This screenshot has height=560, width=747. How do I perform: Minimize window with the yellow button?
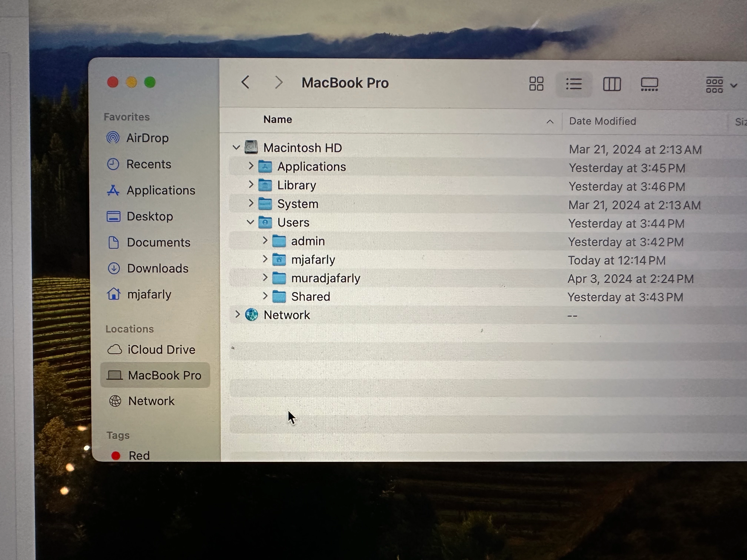[131, 82]
